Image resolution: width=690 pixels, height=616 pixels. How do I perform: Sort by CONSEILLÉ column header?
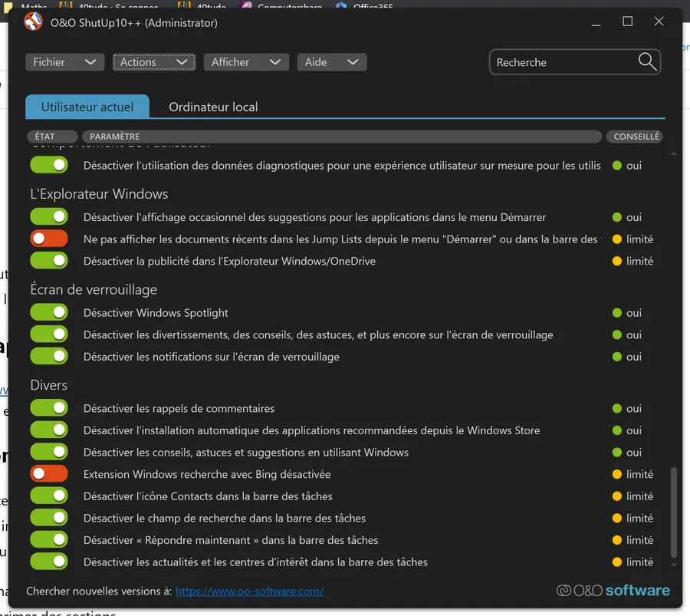click(635, 137)
